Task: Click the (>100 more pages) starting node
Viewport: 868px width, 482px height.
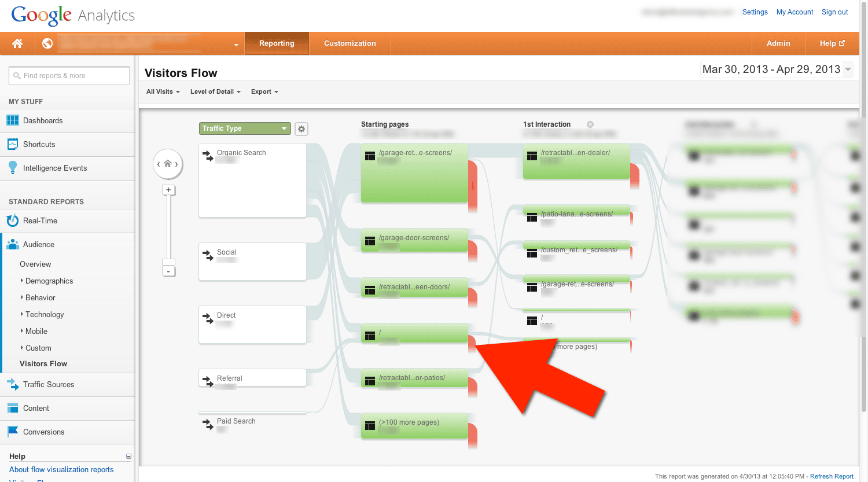Action: click(x=414, y=426)
